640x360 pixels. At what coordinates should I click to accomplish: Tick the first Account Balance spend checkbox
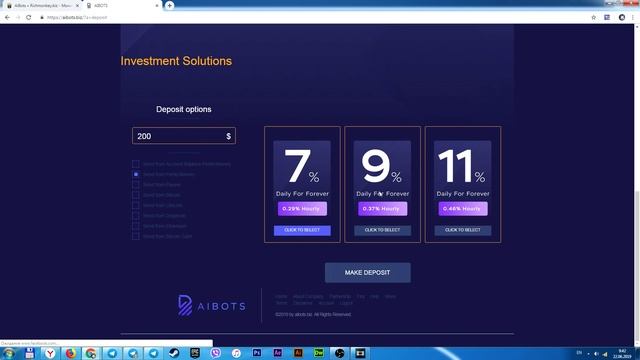(136, 164)
